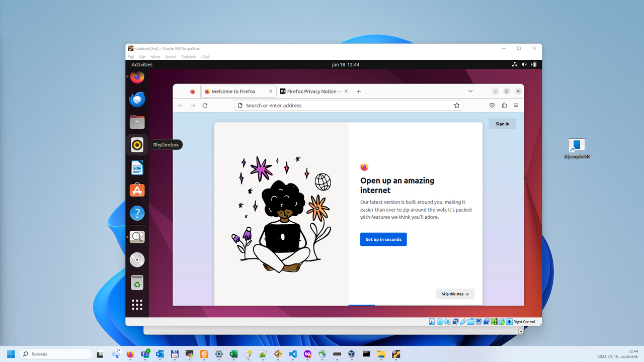Screen dimensions: 644x362
Task: Open LibreOffice Writer from the dock
Action: pyautogui.click(x=137, y=167)
